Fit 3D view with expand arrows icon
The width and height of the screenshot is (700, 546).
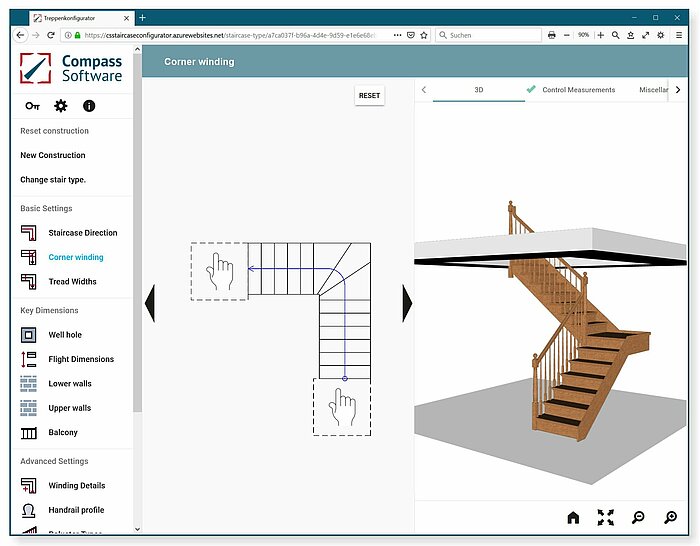[605, 517]
